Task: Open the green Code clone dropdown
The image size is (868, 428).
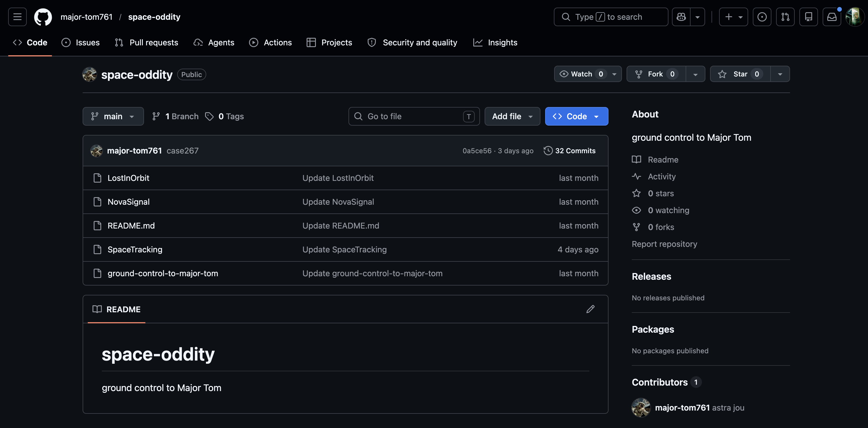Action: click(x=577, y=116)
